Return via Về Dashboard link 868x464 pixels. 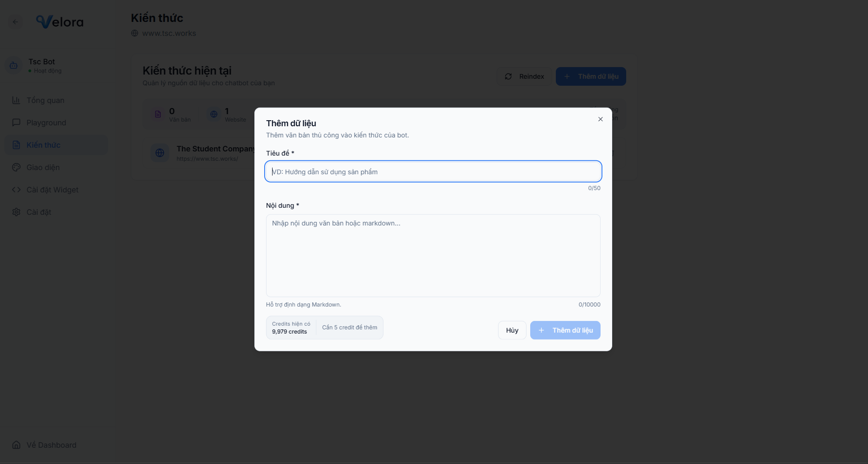pos(51,445)
